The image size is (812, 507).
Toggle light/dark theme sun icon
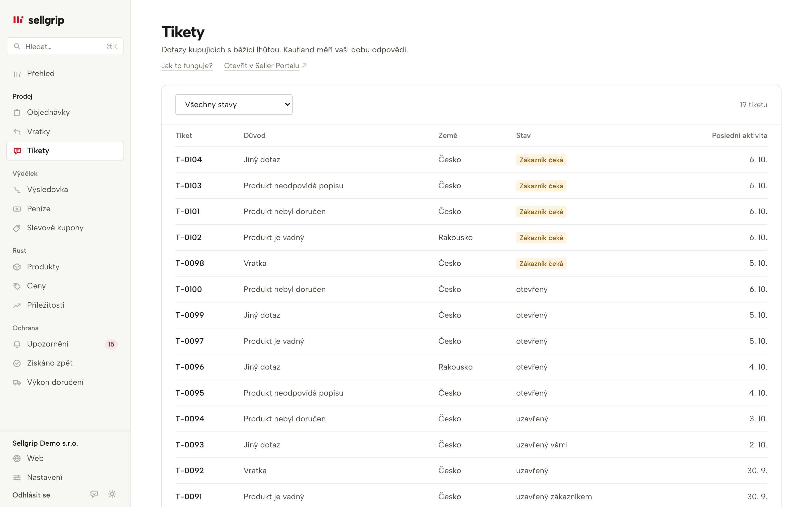pos(112,494)
